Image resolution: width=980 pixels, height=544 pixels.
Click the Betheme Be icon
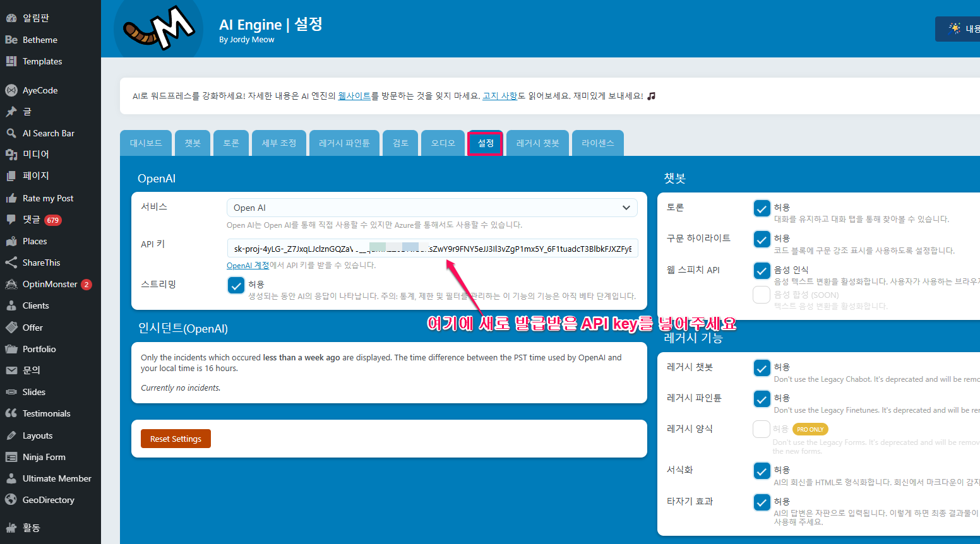[11, 40]
